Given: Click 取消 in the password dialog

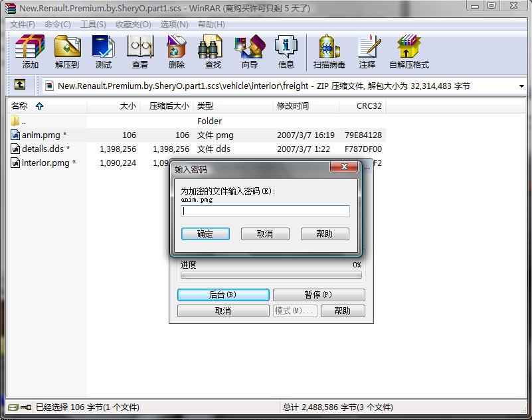Looking at the screenshot, I should point(265,234).
